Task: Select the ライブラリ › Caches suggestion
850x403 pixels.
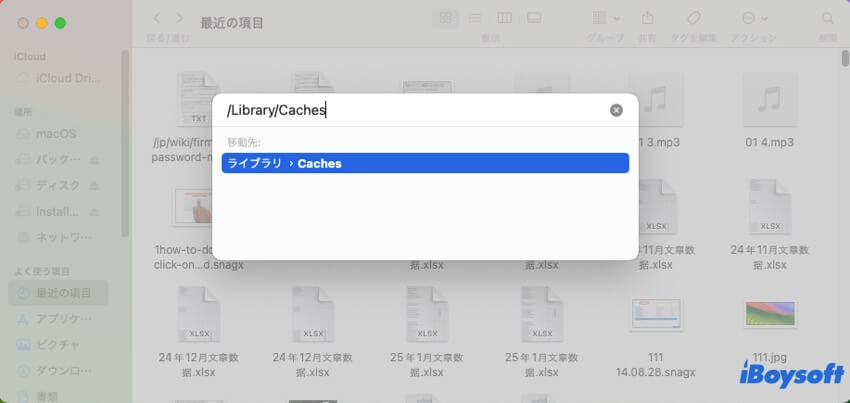Action: coord(425,163)
